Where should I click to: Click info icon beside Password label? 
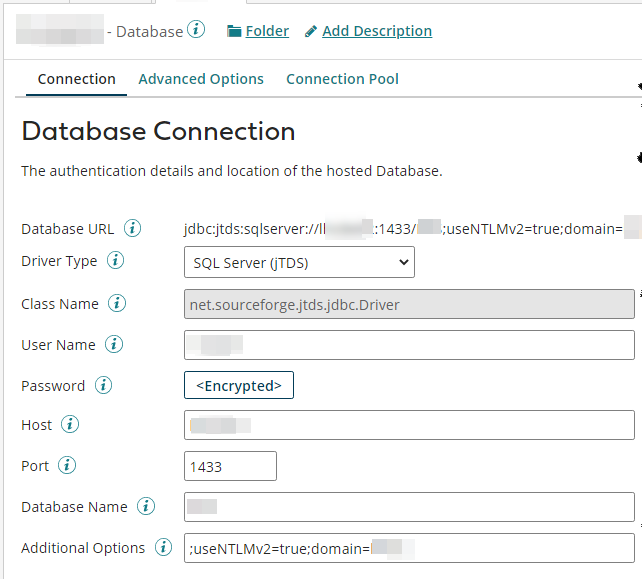coord(103,385)
